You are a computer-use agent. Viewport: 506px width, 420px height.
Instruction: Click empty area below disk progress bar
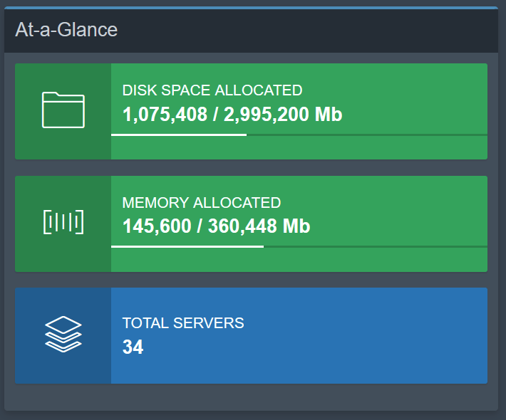299,147
